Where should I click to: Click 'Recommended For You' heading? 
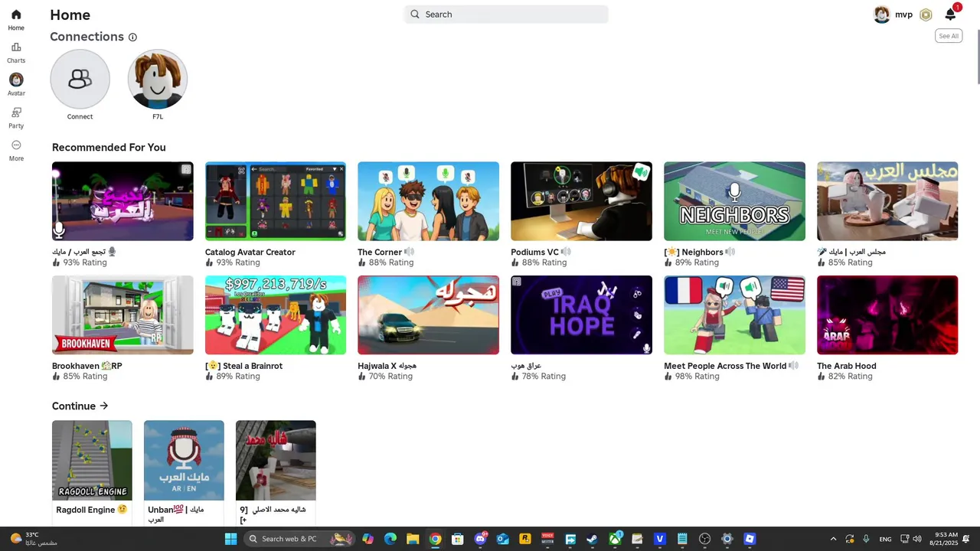point(109,147)
